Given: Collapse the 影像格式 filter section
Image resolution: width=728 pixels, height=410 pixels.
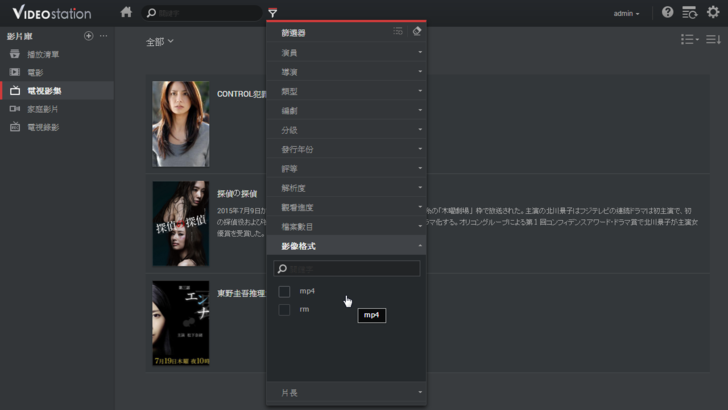Looking at the screenshot, I should [346, 245].
